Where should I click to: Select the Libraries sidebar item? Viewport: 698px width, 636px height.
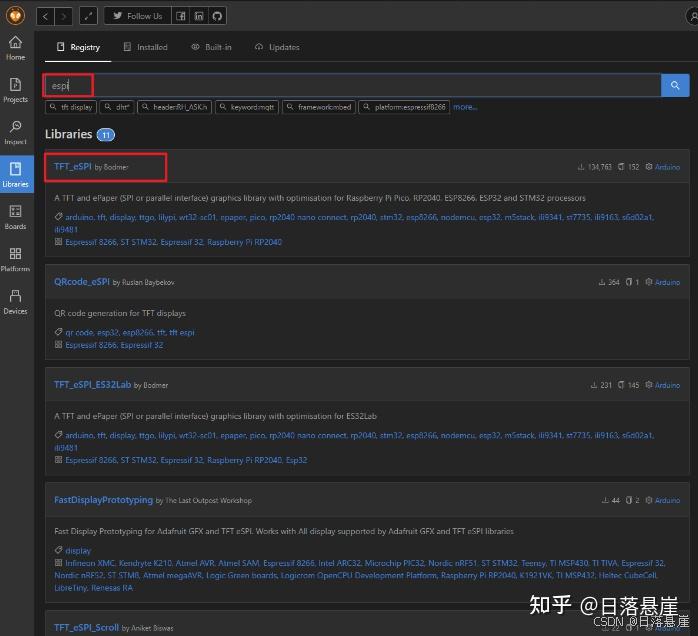point(16,174)
